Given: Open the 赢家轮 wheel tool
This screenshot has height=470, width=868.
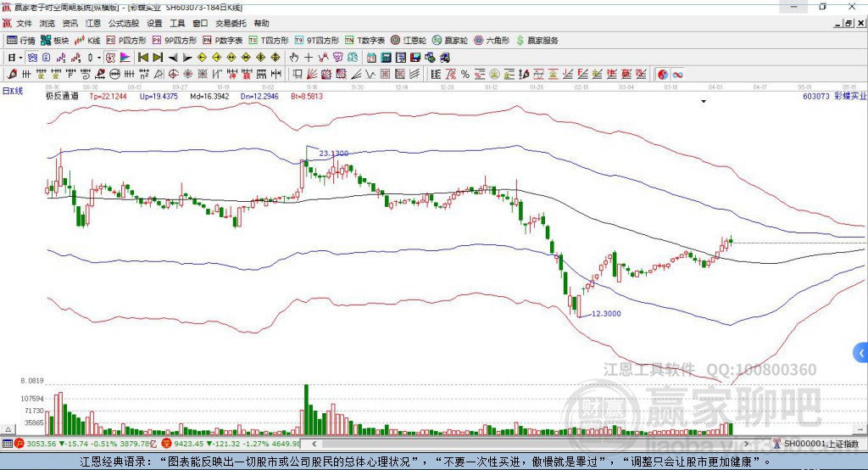Looking at the screenshot, I should [x=450, y=41].
